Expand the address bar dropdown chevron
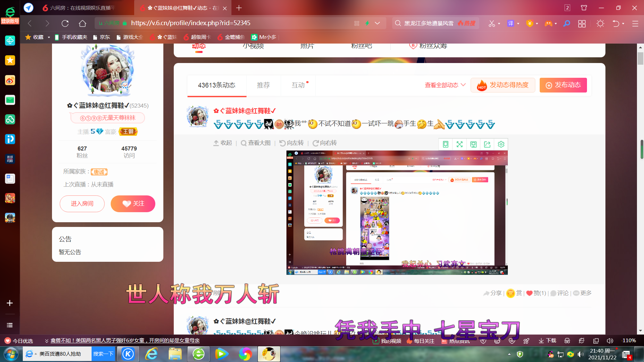This screenshot has width=644, height=362. [377, 23]
